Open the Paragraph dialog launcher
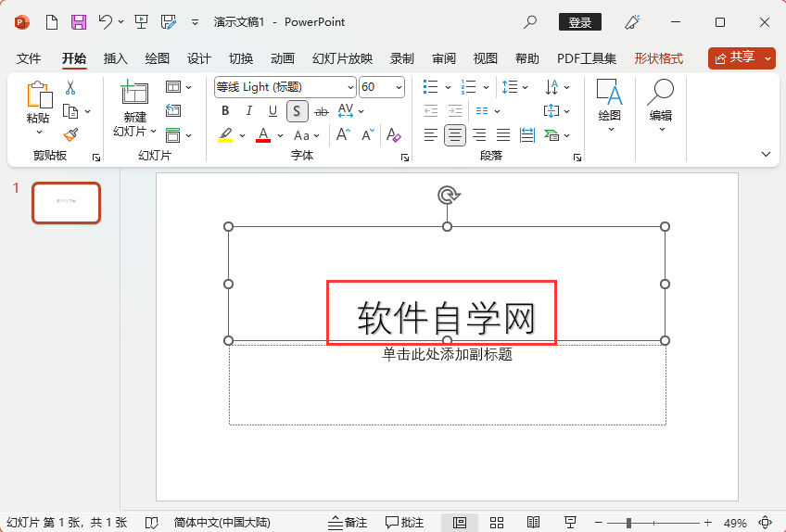 coord(577,158)
